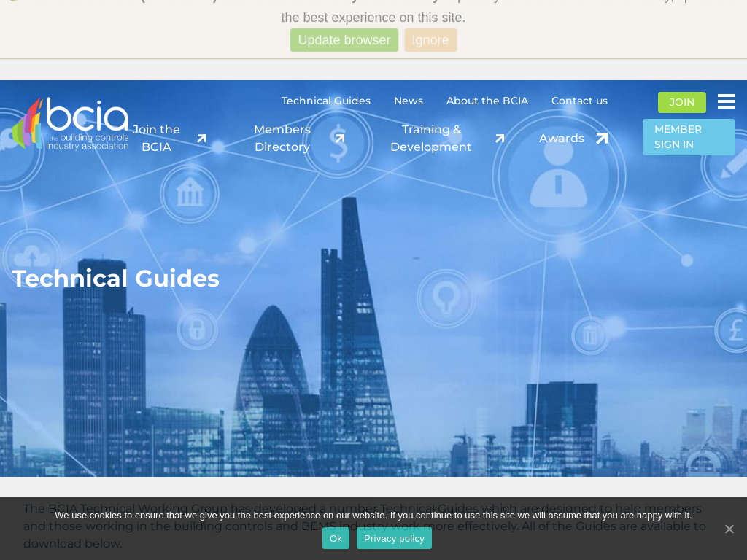Click arrow next to Join the BCIA
This screenshot has height=560, width=747.
pyautogui.click(x=201, y=138)
